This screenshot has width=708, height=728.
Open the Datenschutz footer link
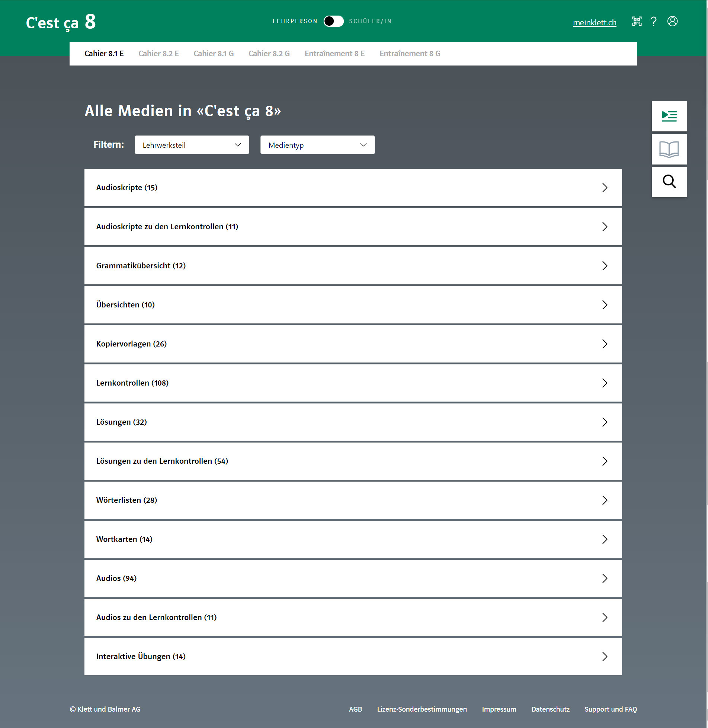(x=550, y=709)
